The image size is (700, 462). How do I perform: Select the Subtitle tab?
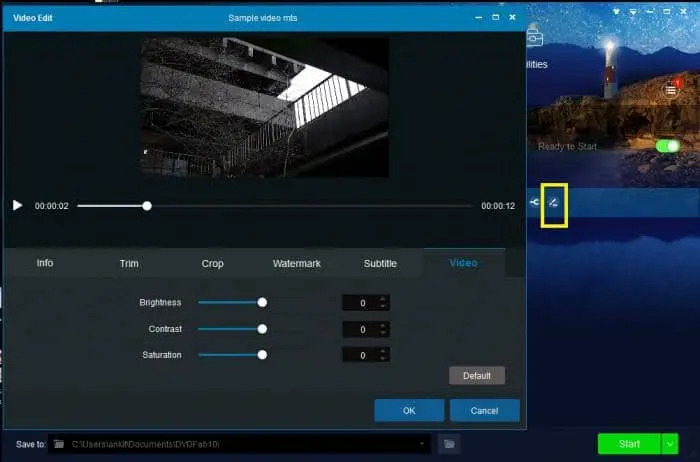coord(379,263)
